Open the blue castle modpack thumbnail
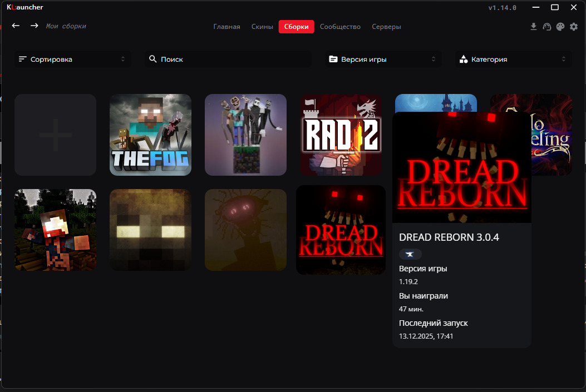Image resolution: width=586 pixels, height=392 pixels. coord(436,103)
